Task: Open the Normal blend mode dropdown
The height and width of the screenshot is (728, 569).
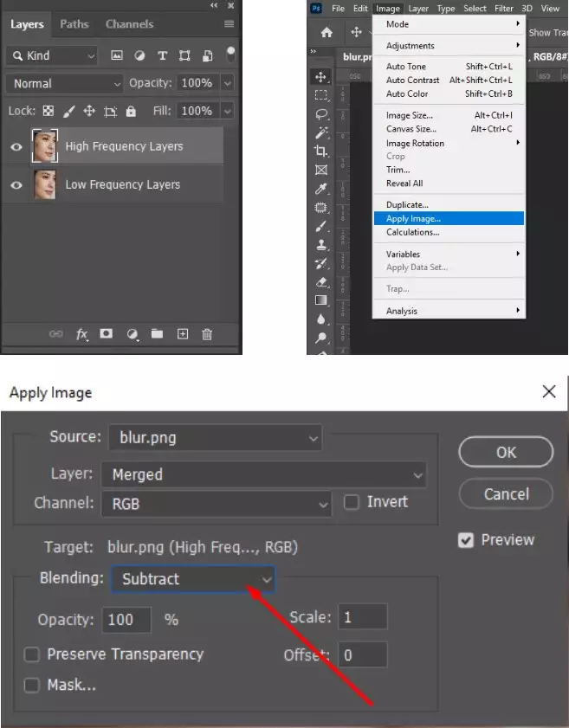Action: point(65,84)
